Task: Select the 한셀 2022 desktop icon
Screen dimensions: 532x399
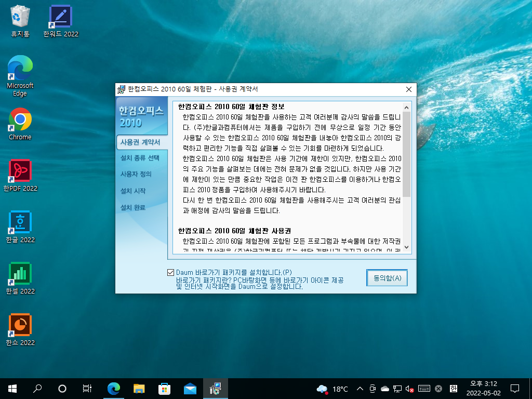Action: (x=20, y=278)
